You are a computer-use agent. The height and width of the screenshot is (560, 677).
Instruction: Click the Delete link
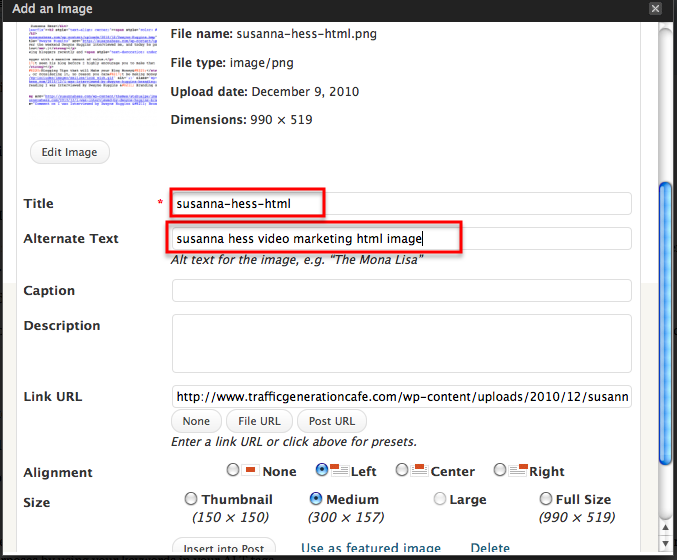pyautogui.click(x=490, y=549)
